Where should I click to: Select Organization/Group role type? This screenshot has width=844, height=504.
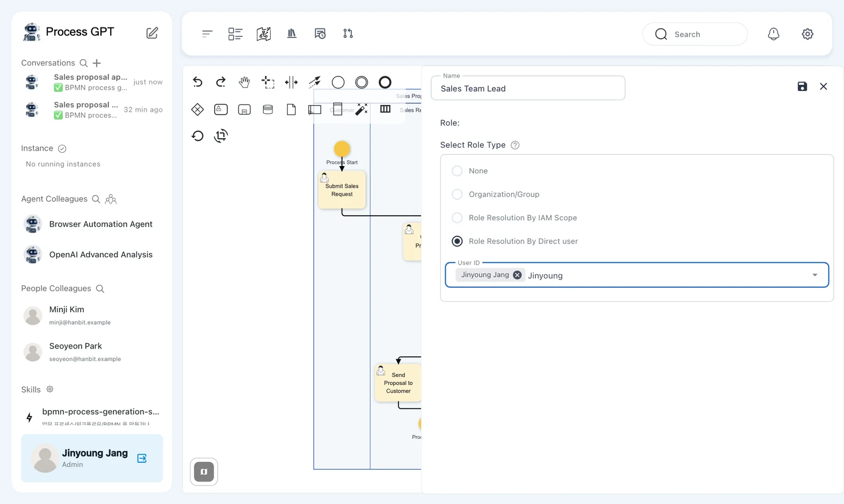pos(457,195)
